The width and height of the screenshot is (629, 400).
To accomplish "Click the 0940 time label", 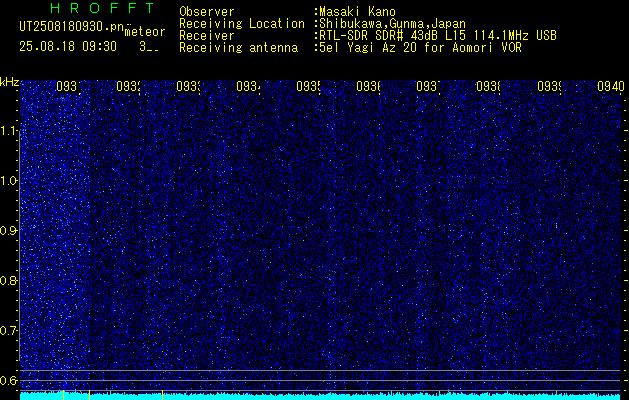I will 611,86.
